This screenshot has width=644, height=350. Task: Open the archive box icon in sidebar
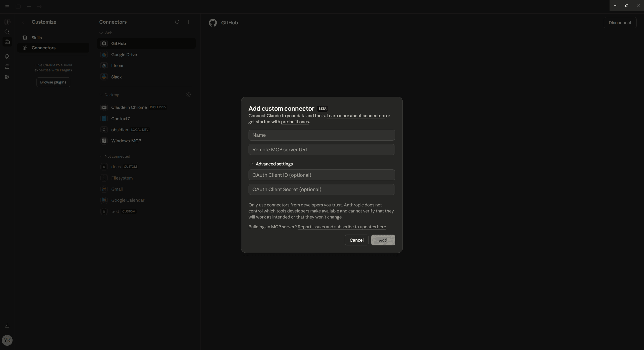[x=7, y=67]
